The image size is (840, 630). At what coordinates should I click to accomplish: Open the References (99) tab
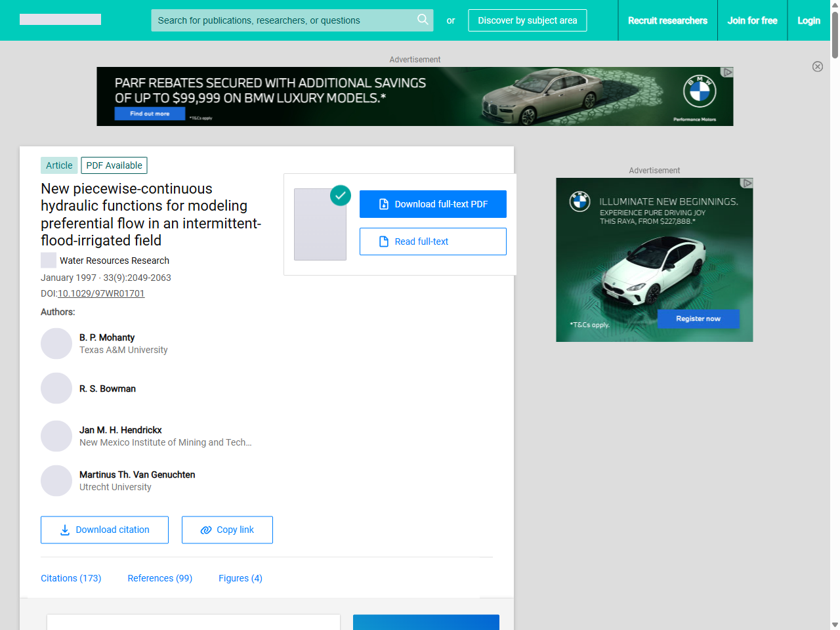[x=159, y=578]
